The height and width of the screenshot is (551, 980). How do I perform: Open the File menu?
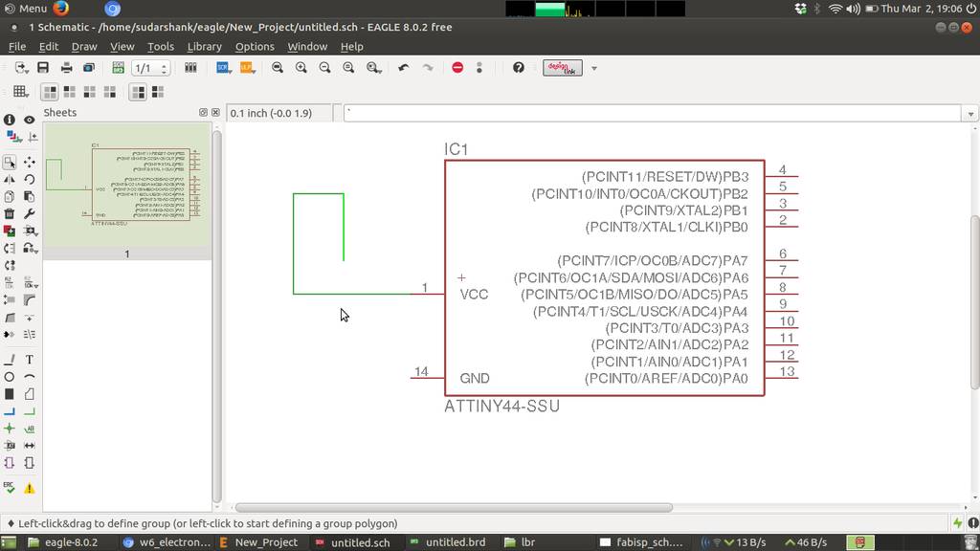(17, 46)
